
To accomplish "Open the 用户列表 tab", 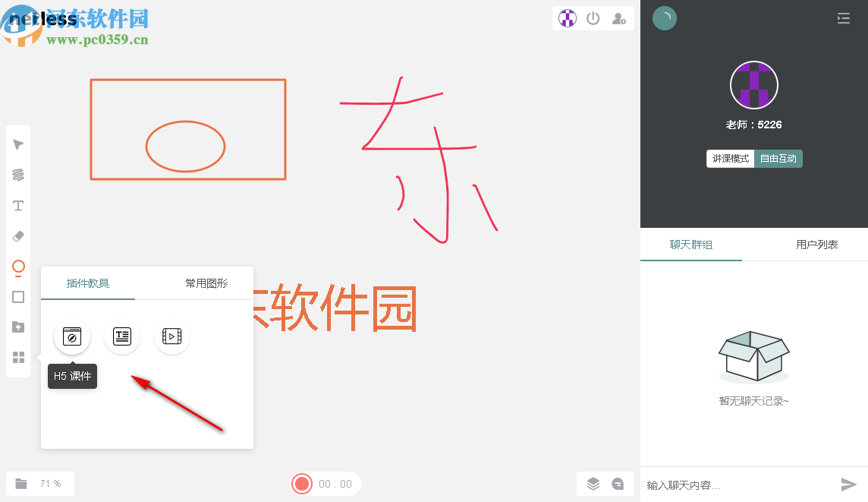I will (x=817, y=244).
